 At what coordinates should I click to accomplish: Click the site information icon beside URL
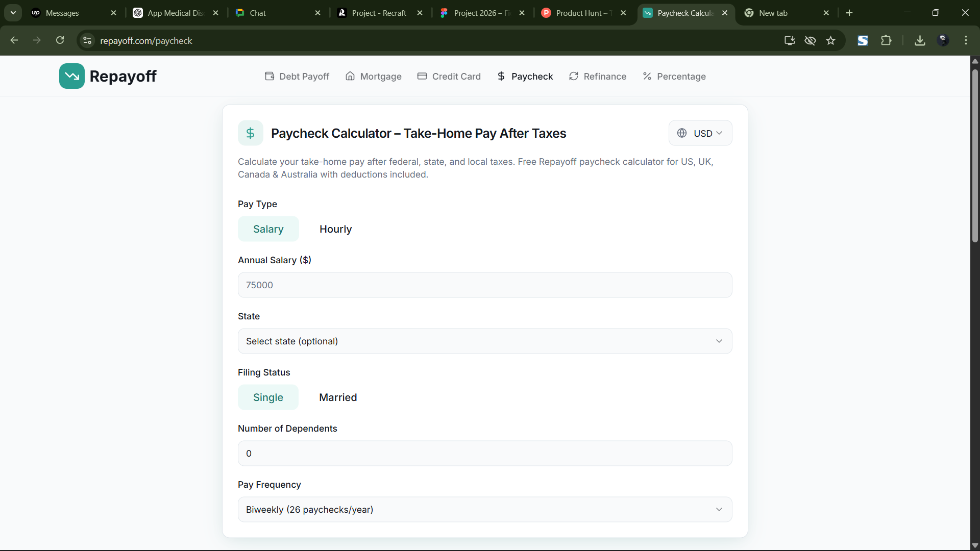point(87,40)
